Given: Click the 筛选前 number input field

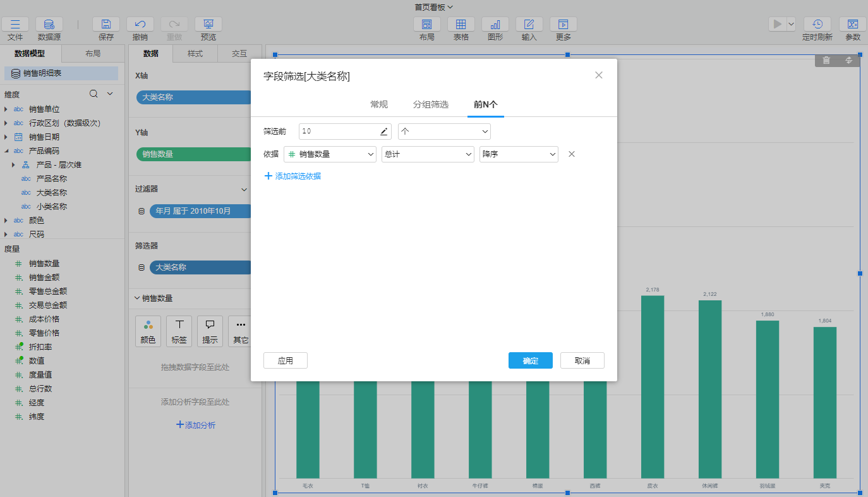Looking at the screenshot, I should 338,132.
